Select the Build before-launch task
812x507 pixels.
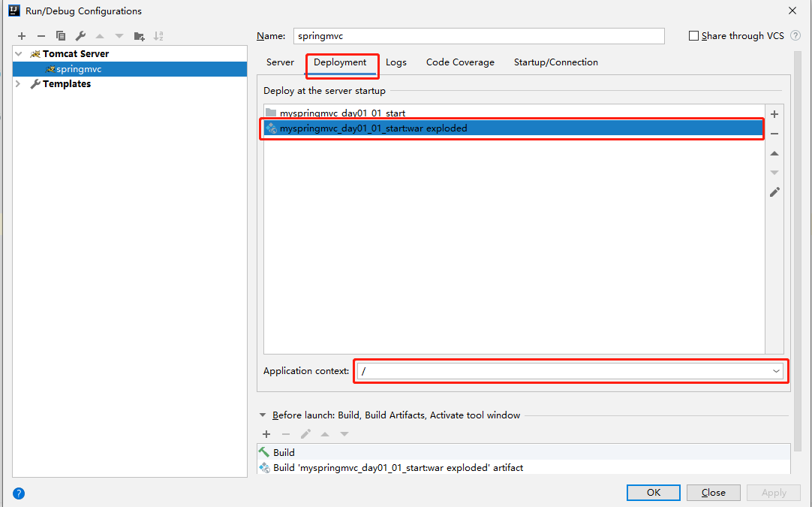click(x=524, y=453)
